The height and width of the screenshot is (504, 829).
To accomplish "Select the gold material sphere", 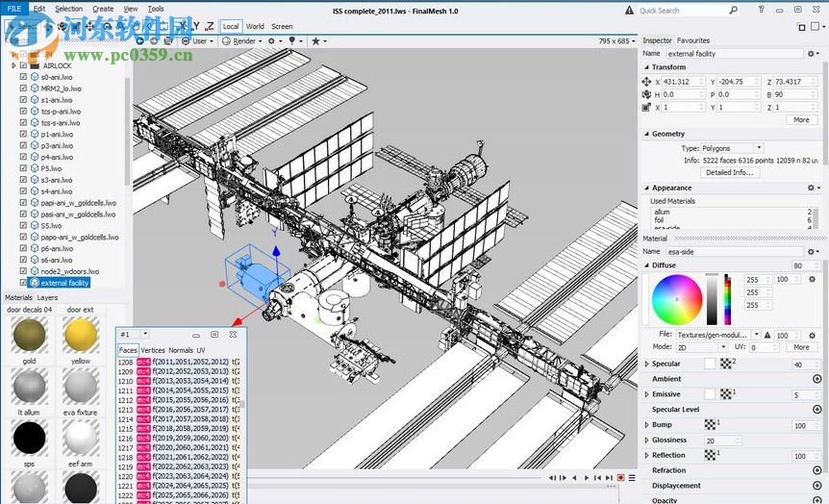I will [29, 336].
